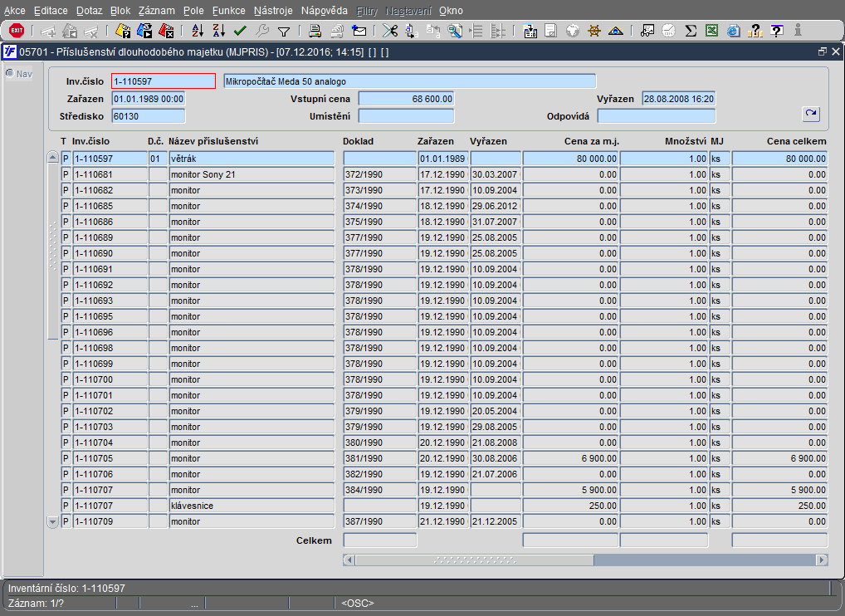Open the Okno menu
Screen dimensions: 845x616
pos(451,10)
